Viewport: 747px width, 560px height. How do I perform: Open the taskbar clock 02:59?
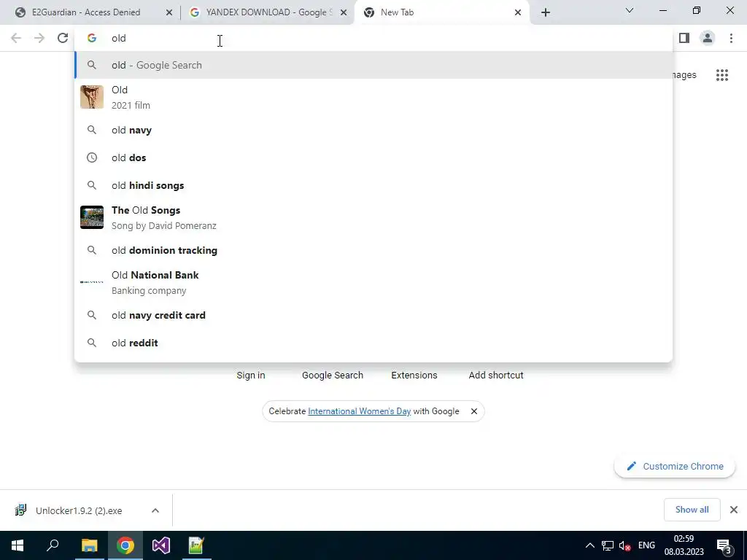tap(684, 545)
